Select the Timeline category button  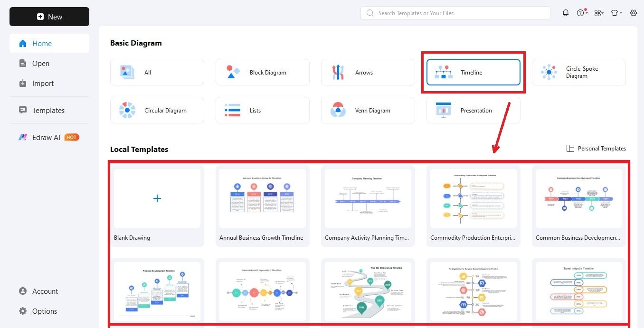point(473,72)
